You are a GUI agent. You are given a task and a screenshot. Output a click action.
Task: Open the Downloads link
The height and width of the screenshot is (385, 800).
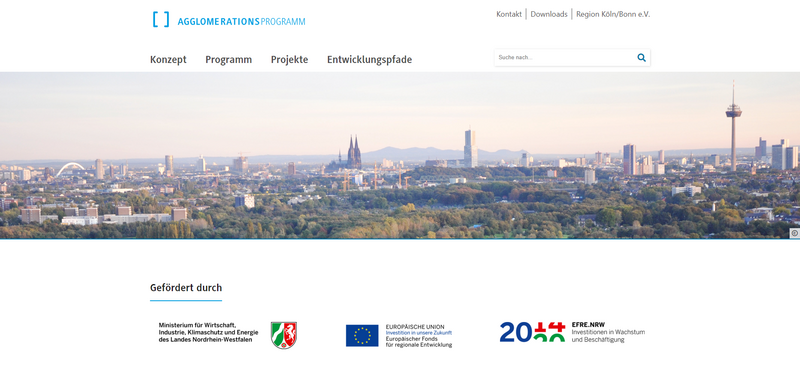click(549, 14)
